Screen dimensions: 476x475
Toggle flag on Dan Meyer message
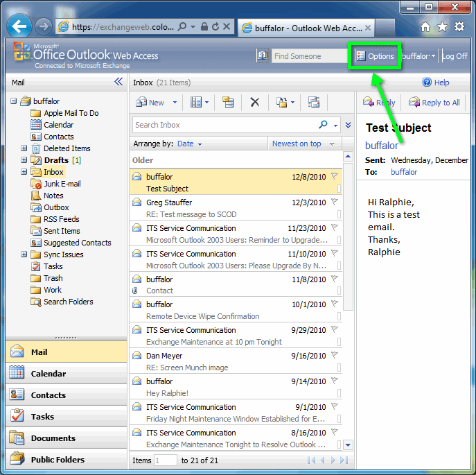(334, 354)
